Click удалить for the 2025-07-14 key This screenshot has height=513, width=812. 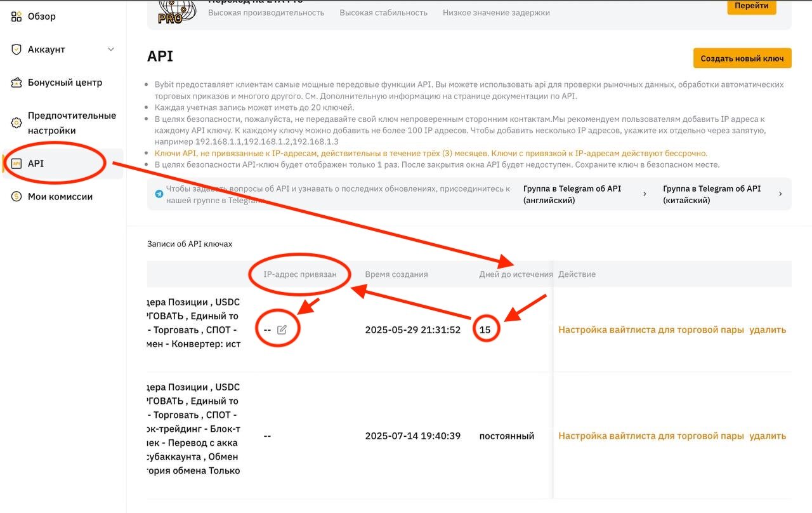click(768, 436)
